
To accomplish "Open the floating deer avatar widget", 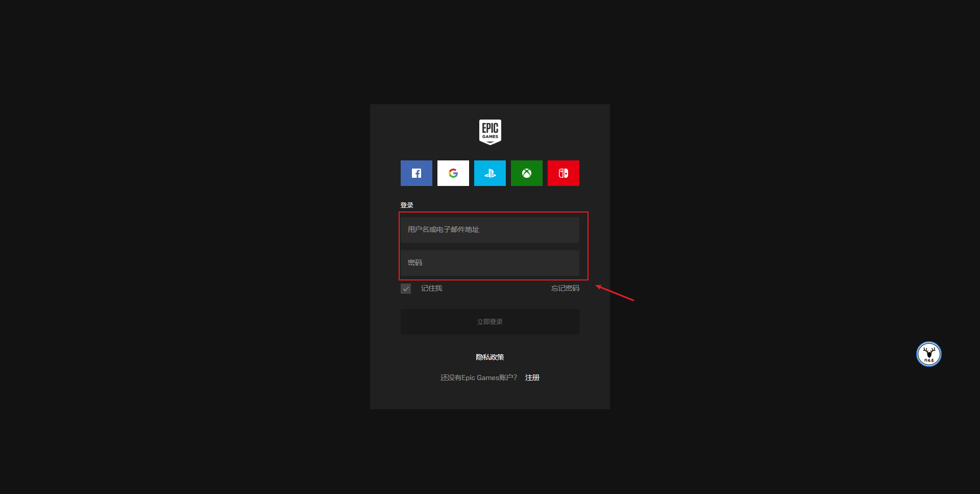I will (929, 354).
